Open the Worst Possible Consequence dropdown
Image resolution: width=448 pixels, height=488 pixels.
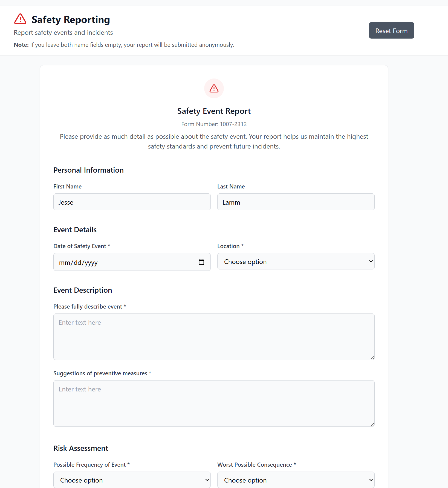(296, 480)
